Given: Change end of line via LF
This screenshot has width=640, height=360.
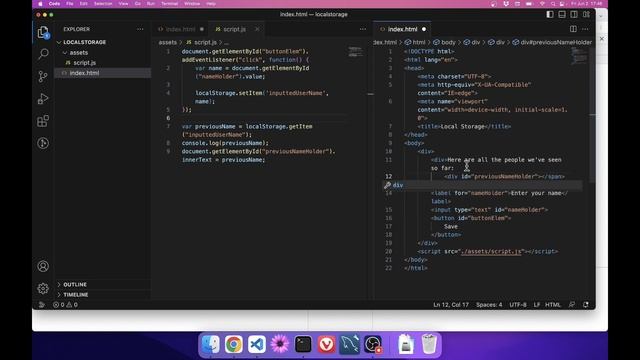Looking at the screenshot, I should 536,304.
